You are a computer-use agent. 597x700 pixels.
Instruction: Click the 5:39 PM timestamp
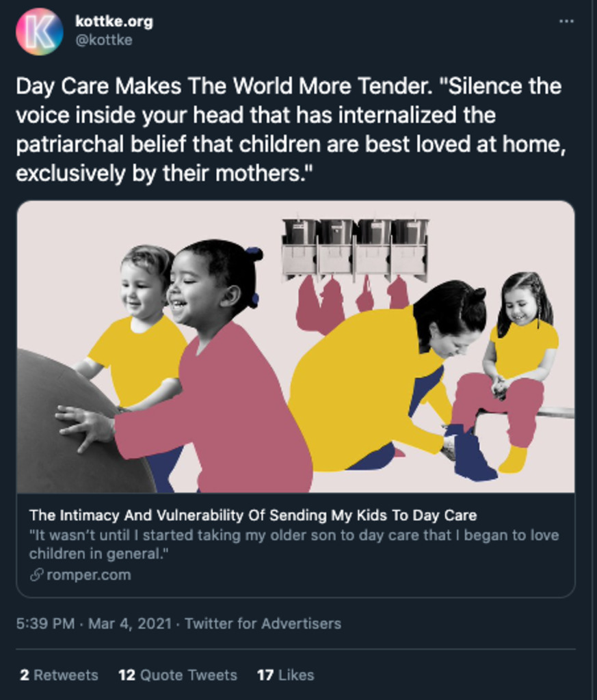click(45, 623)
